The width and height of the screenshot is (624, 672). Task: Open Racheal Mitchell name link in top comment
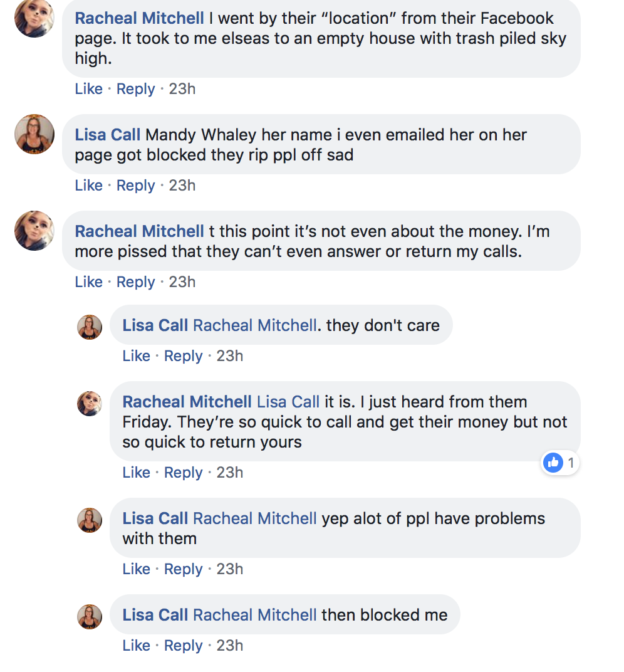point(139,18)
